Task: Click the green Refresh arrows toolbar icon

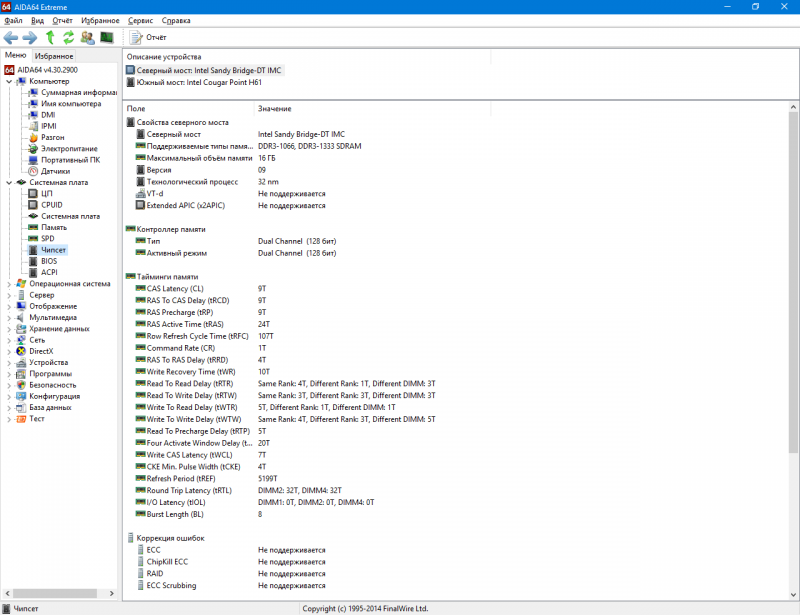Action: (68, 37)
